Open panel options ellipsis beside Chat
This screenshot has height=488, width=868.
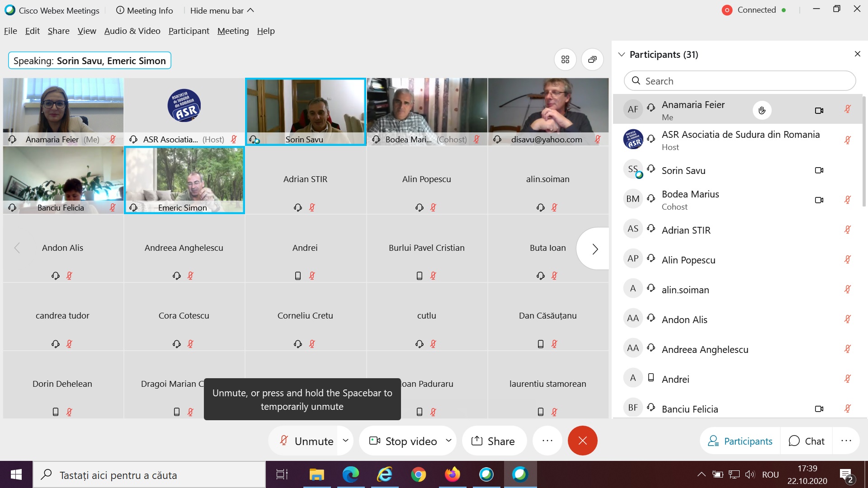[x=846, y=441]
